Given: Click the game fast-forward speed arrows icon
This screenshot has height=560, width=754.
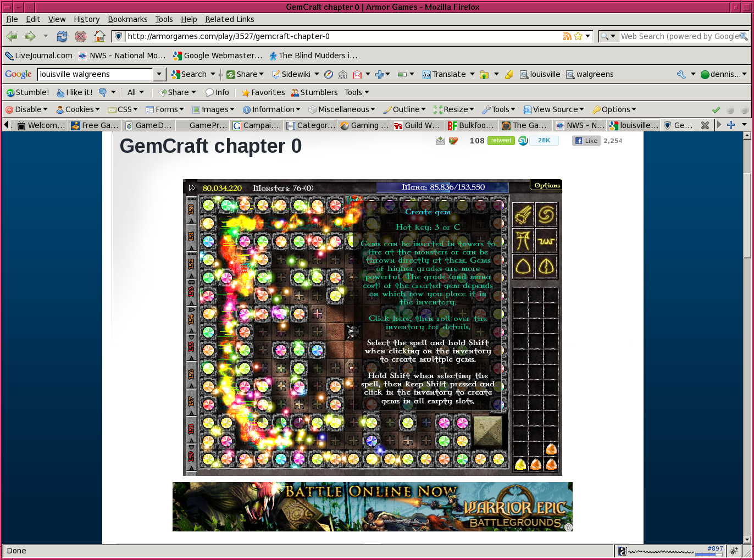Looking at the screenshot, I should pyautogui.click(x=192, y=188).
